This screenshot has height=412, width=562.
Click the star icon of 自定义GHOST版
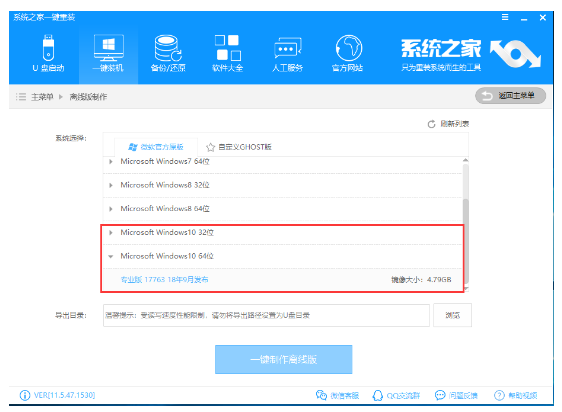click(210, 147)
